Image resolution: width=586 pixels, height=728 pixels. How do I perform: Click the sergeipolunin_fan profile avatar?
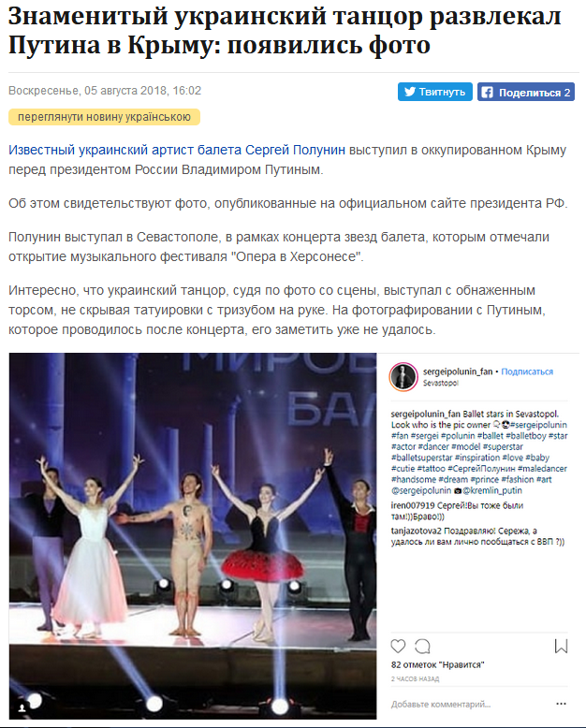tap(403, 376)
